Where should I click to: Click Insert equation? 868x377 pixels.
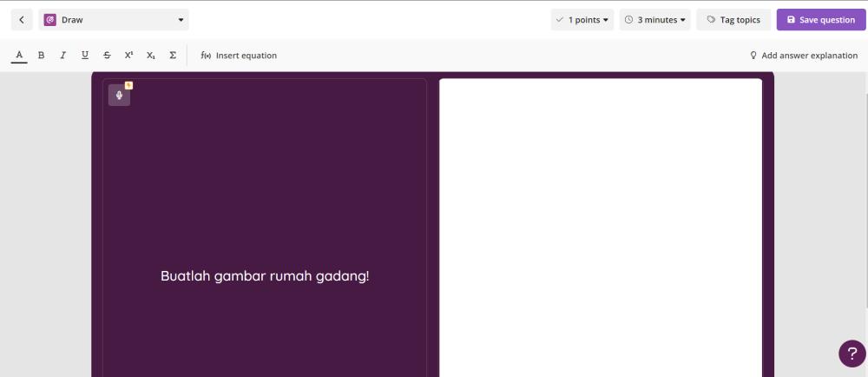click(239, 56)
